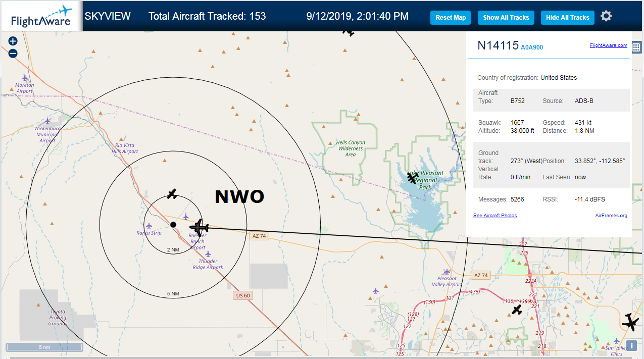The image size is (644, 359).
Task: Open FlightAware.com link in info panel
Action: click(x=608, y=45)
